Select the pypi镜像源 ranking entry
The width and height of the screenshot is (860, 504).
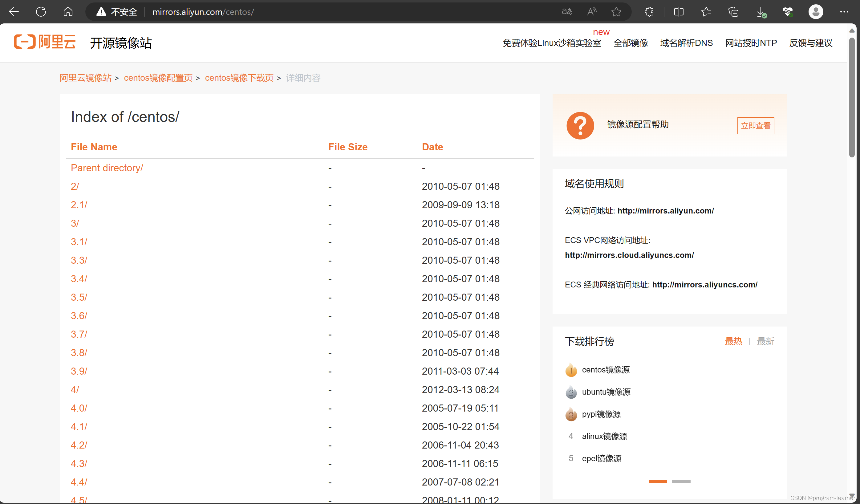click(x=601, y=414)
